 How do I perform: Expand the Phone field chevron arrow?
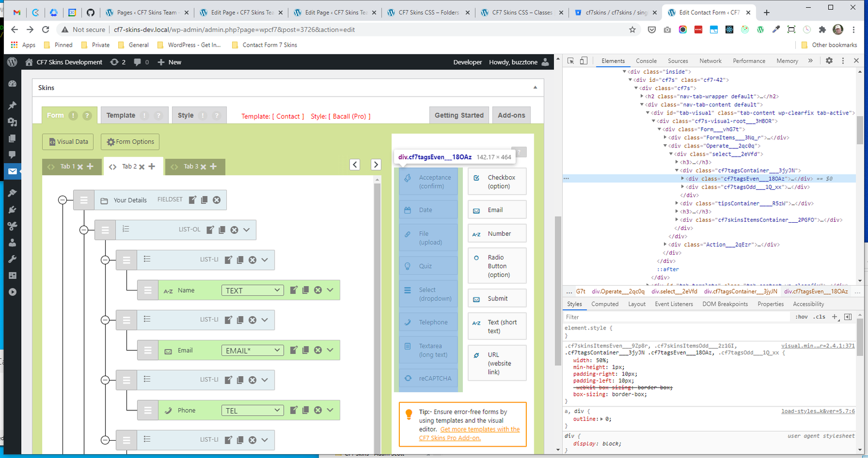tap(330, 410)
